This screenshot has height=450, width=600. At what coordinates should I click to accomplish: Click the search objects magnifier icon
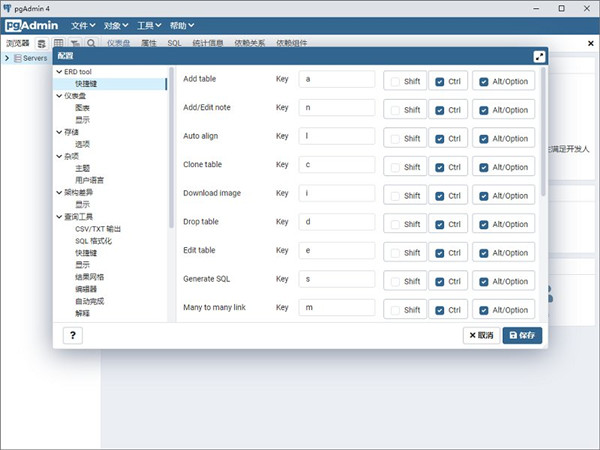92,44
